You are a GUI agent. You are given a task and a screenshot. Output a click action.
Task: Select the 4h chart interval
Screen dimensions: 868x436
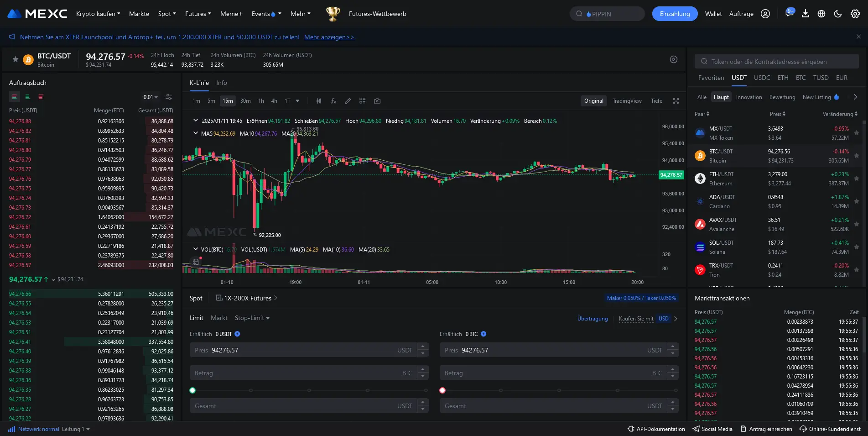274,101
